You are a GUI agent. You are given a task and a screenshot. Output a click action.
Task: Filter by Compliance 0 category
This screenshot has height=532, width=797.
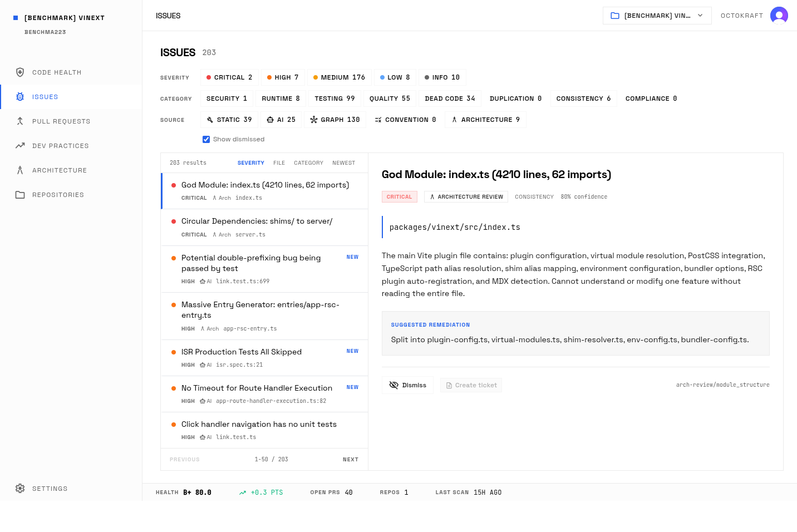point(651,98)
